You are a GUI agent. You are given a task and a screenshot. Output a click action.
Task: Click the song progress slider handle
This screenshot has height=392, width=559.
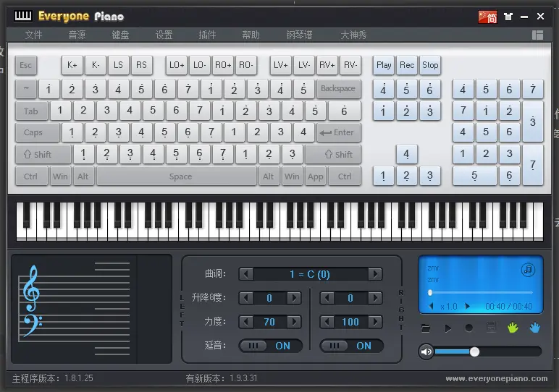430,292
